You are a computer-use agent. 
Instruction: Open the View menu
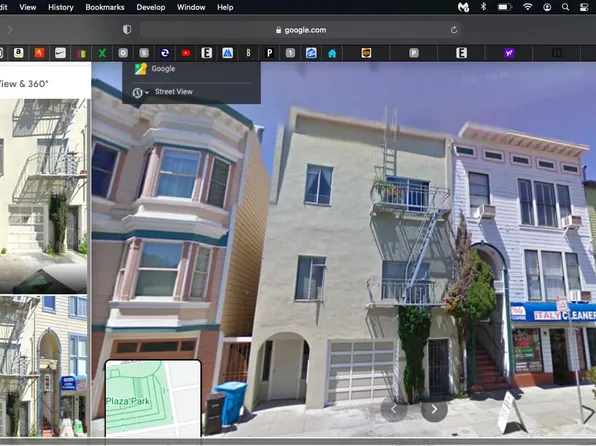28,7
